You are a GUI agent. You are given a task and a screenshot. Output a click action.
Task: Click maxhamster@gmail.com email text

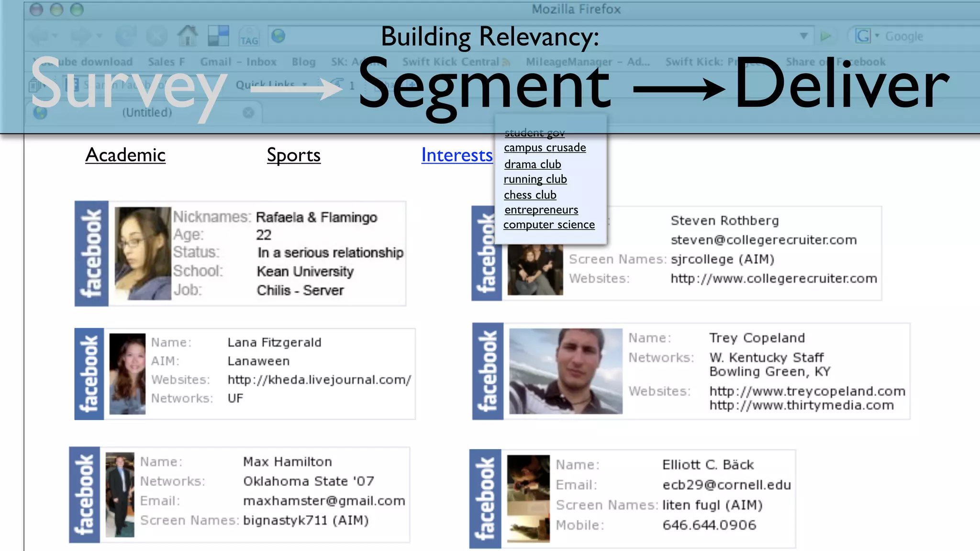(324, 501)
